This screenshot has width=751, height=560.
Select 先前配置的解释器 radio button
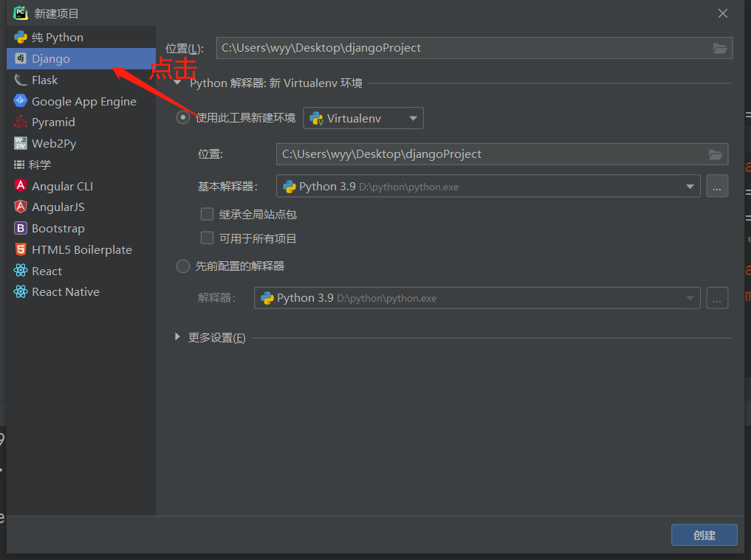pos(183,266)
